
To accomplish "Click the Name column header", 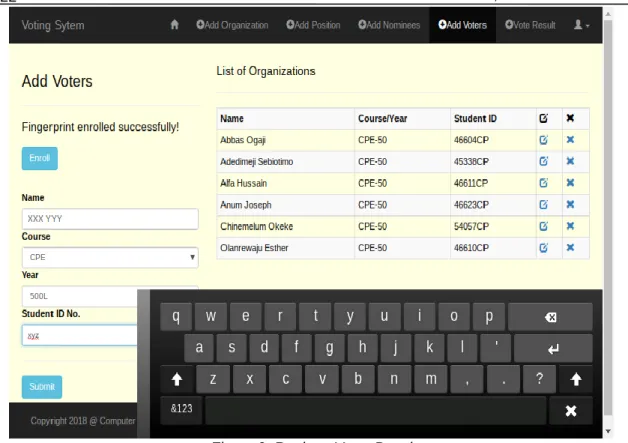I will [x=286, y=119].
